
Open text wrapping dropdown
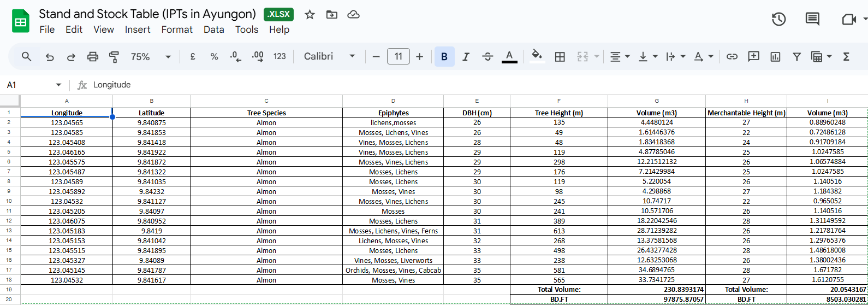point(676,56)
